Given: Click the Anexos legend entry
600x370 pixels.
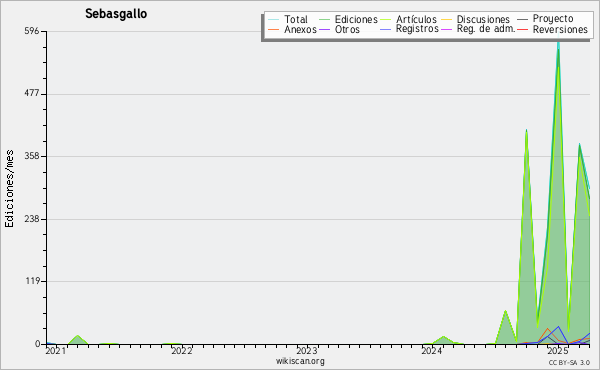Looking at the screenshot, I should [x=300, y=29].
